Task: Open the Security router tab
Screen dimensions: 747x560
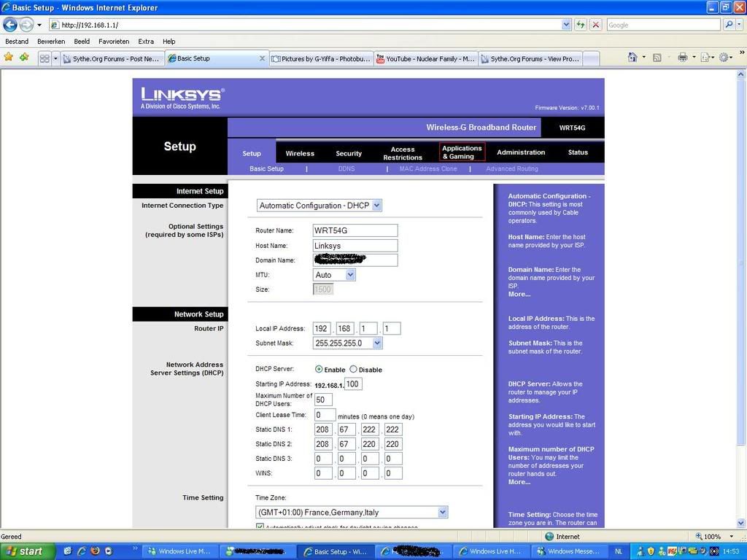Action: 349,153
